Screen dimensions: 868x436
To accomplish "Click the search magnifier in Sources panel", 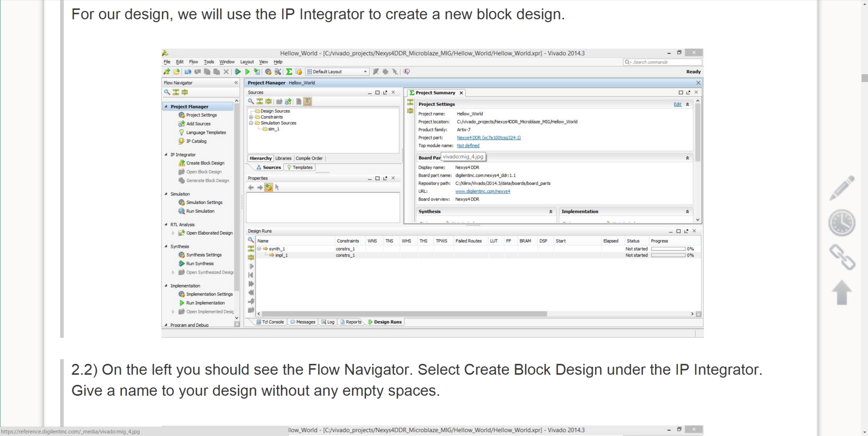I will point(251,101).
